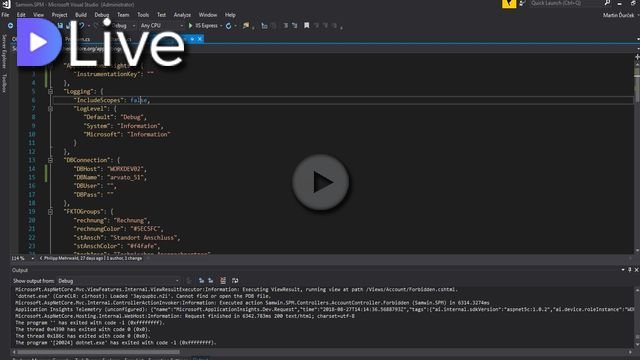Open the Analyze menu
Viewport: 640px width, 360px height.
[x=182, y=15]
